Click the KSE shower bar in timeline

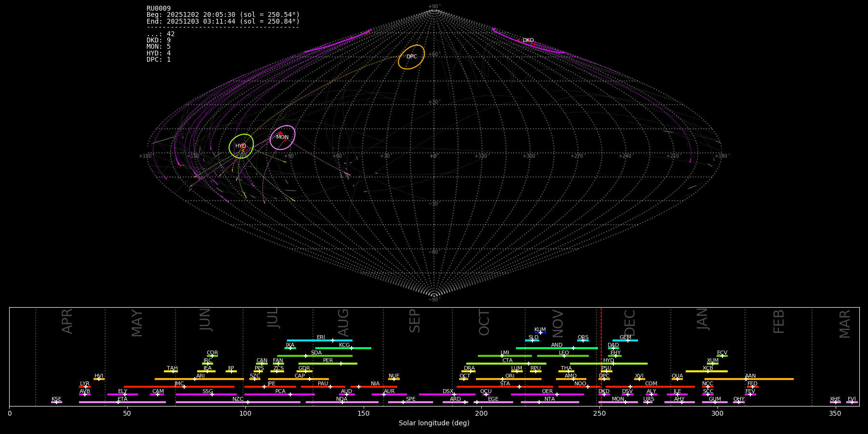tap(56, 402)
